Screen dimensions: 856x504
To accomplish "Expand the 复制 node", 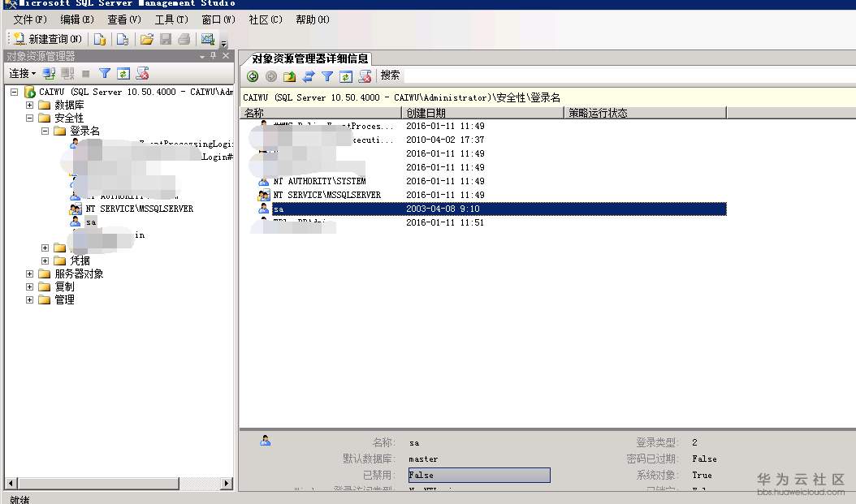I will (29, 287).
